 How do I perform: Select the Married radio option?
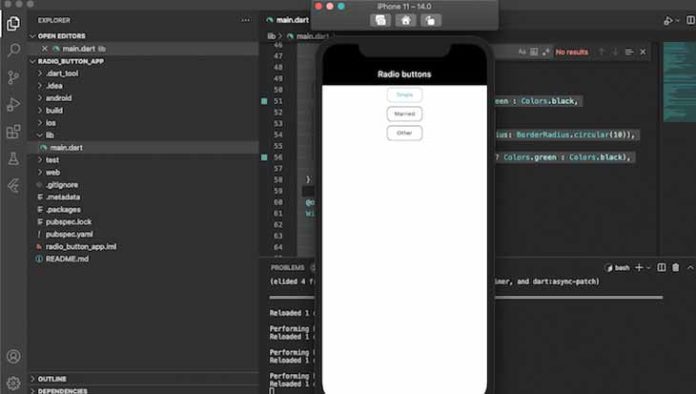404,114
